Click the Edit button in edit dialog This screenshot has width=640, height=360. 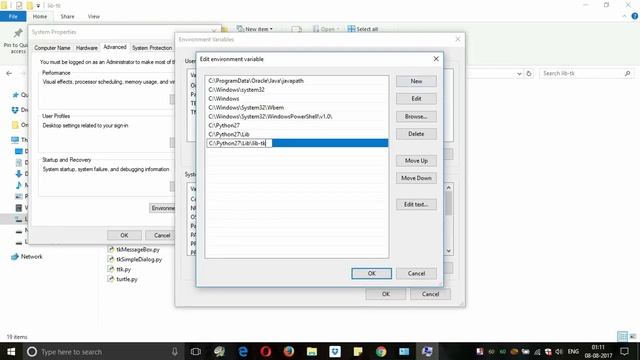416,98
